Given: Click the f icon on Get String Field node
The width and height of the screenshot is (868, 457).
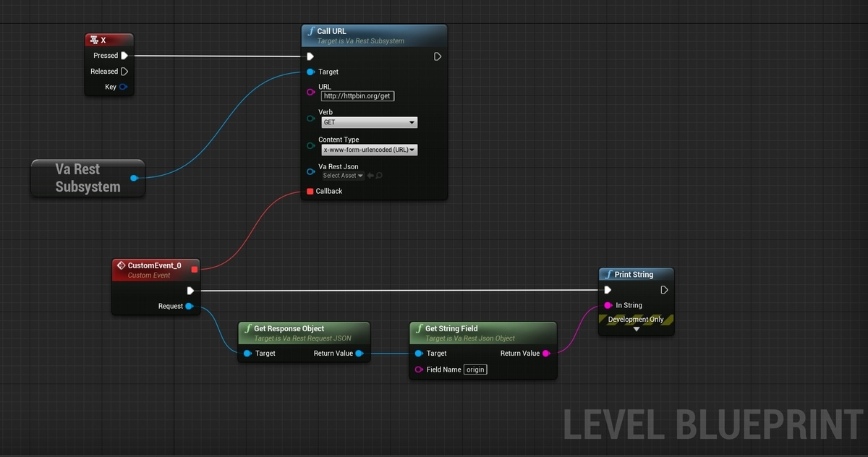Looking at the screenshot, I should (419, 328).
